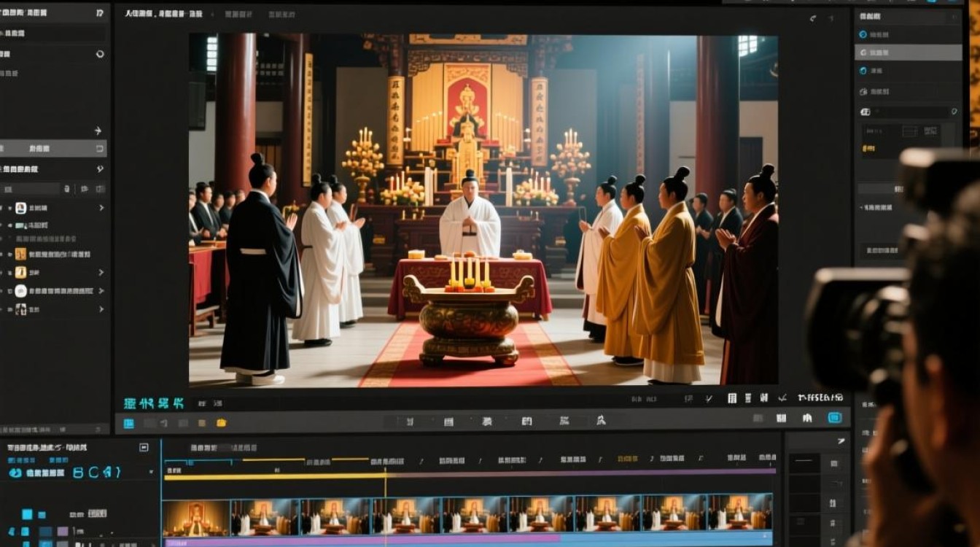Click the yellow folder icon below the preview
The height and width of the screenshot is (547, 980).
pyautogui.click(x=221, y=423)
